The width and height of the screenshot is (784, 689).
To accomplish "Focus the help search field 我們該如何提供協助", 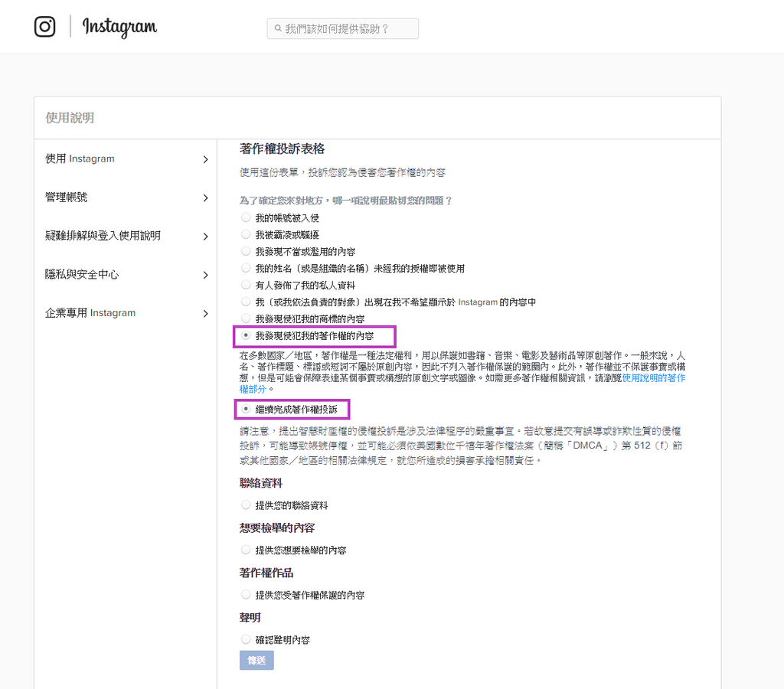I will click(343, 29).
